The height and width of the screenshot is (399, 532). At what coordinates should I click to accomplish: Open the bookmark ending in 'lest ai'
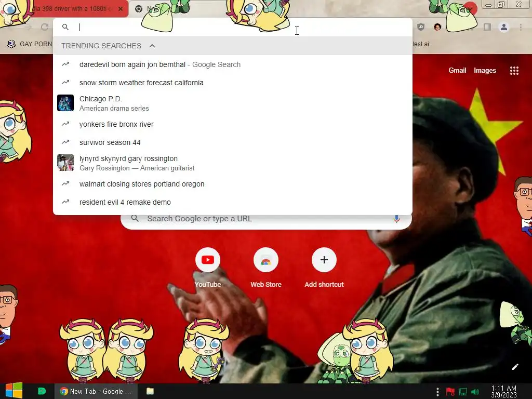point(421,44)
